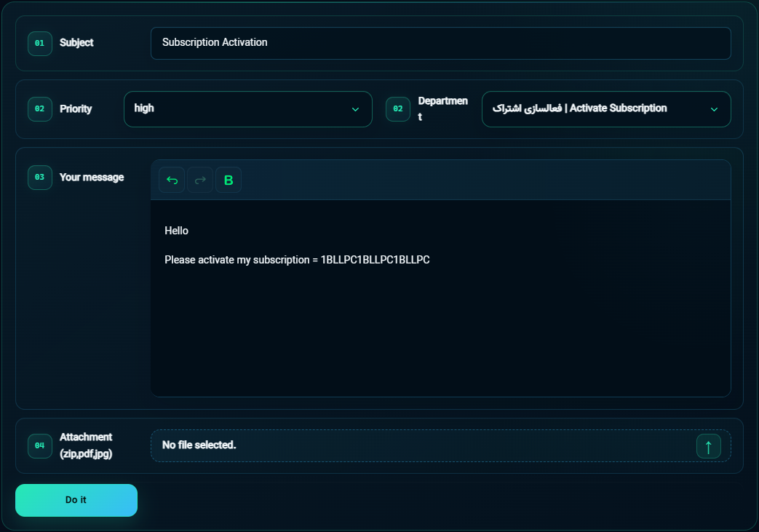Image resolution: width=759 pixels, height=532 pixels.
Task: Click the redo arrow in message toolbar
Action: point(200,180)
